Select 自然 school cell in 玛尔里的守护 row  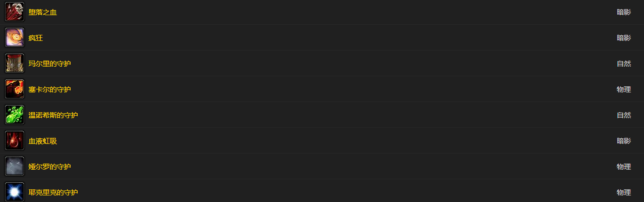tap(624, 64)
